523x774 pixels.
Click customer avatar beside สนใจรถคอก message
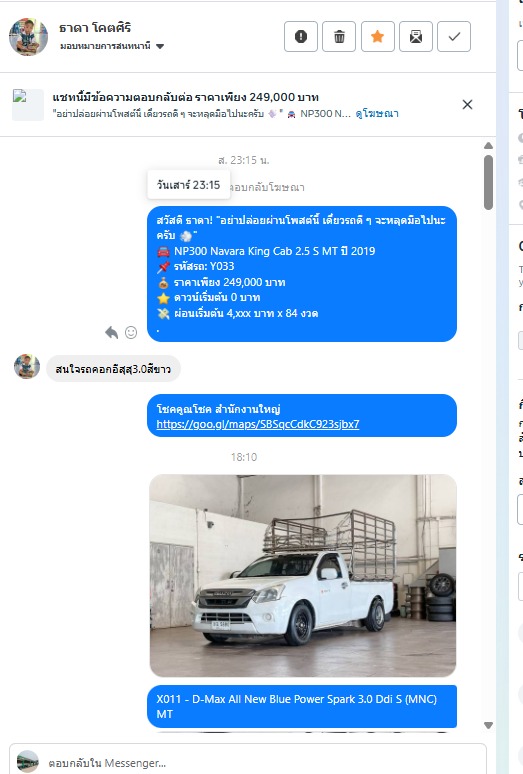[27, 366]
